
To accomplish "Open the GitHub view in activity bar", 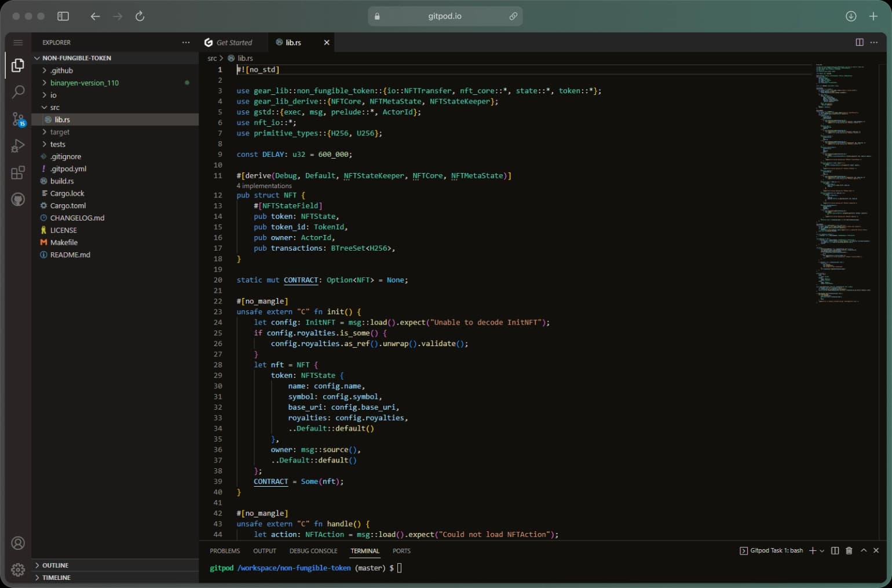I will [18, 200].
